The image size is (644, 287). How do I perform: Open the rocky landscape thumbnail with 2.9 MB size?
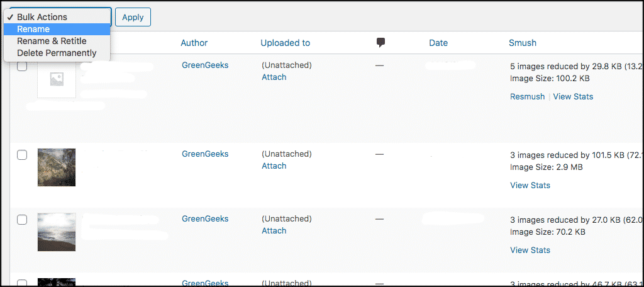tap(56, 167)
